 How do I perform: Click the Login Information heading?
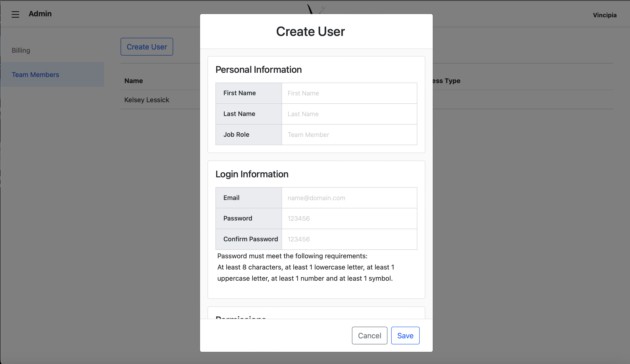252,174
